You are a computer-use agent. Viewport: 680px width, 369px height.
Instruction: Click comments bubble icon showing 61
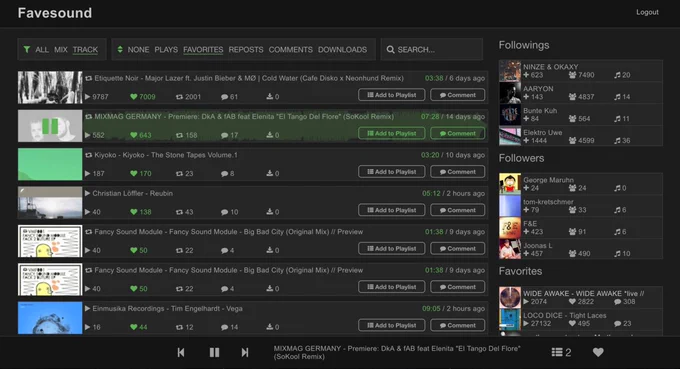[x=224, y=97]
